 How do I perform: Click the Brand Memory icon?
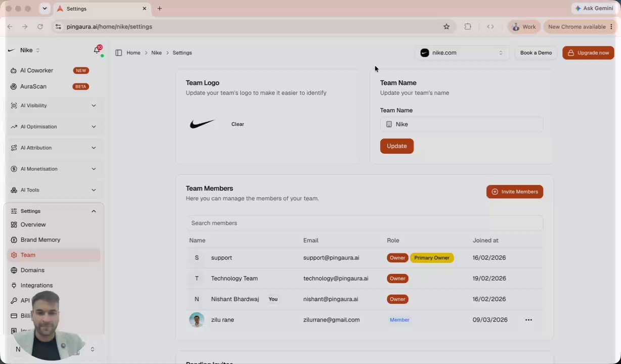coord(14,240)
